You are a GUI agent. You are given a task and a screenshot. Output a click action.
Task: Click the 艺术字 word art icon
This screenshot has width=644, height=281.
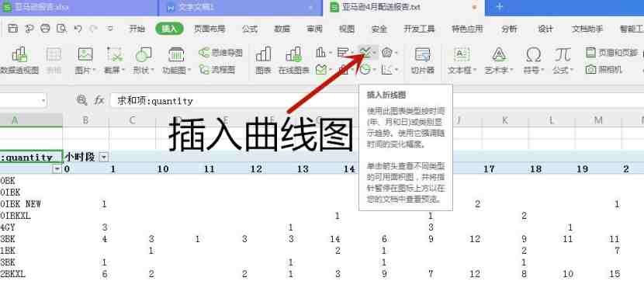(x=499, y=61)
